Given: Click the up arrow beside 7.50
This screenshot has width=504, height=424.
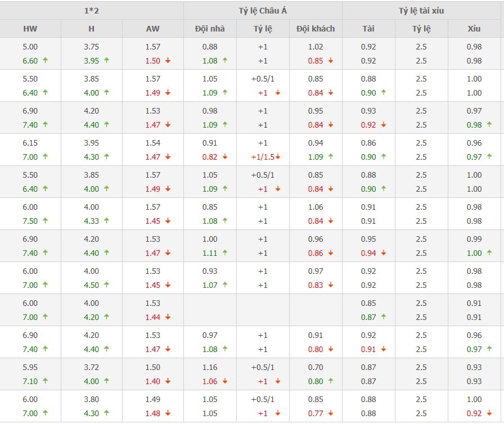Looking at the screenshot, I should tap(45, 221).
